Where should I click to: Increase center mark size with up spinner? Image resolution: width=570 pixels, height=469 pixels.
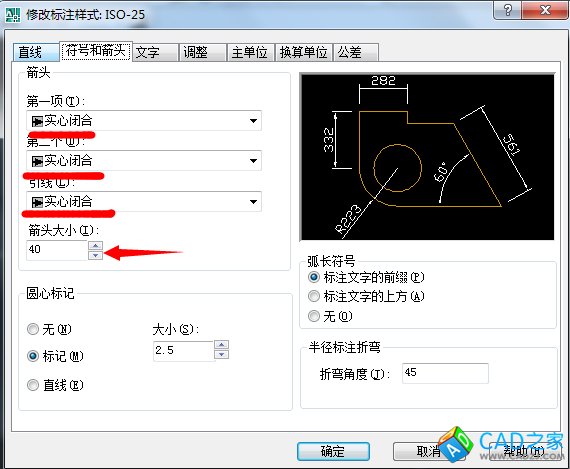tap(221, 345)
